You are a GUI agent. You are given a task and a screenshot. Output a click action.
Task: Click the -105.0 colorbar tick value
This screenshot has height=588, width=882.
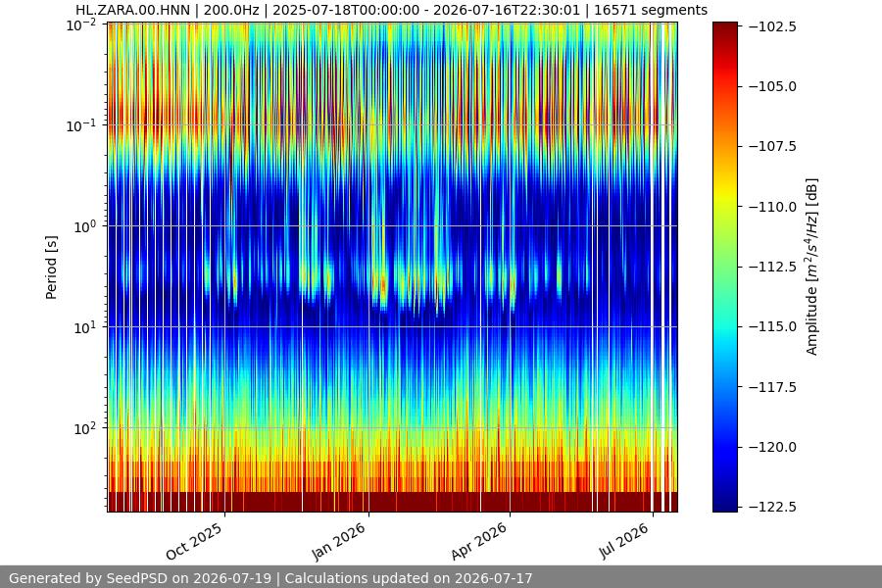coord(773,86)
